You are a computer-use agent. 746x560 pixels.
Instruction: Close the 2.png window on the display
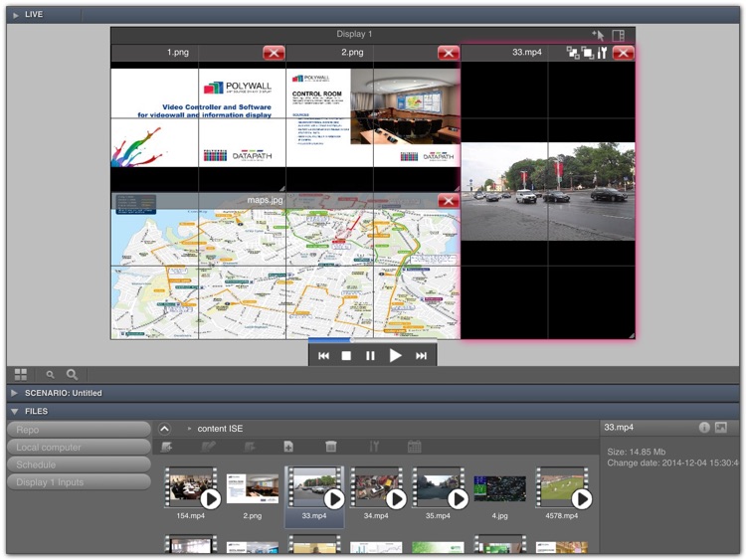(449, 53)
